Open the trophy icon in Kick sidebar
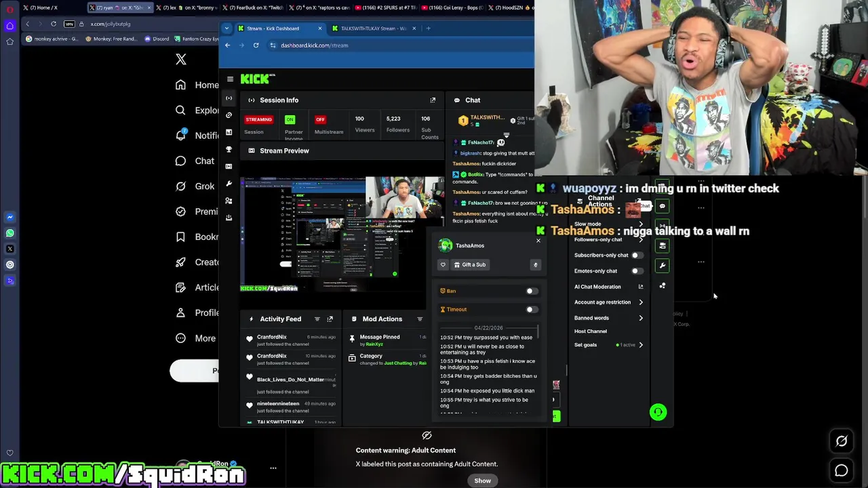Image resolution: width=868 pixels, height=488 pixels. [x=229, y=149]
